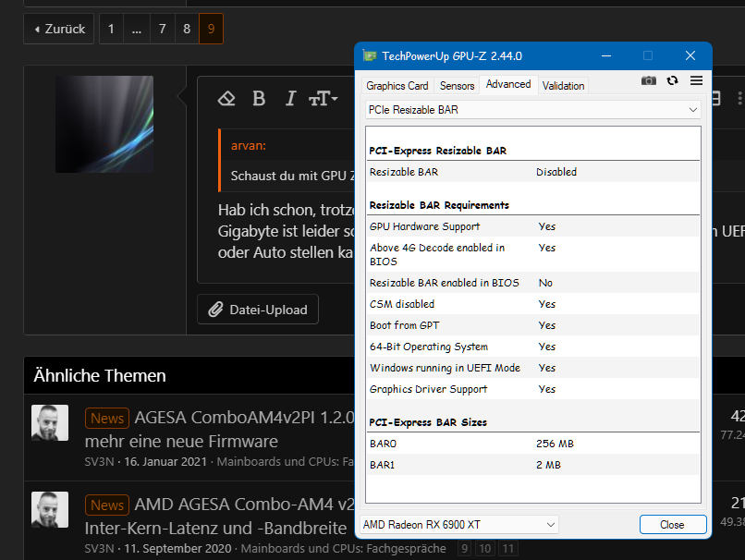Close the GPU-Z window with X
The width and height of the screenshot is (745, 560).
click(690, 55)
